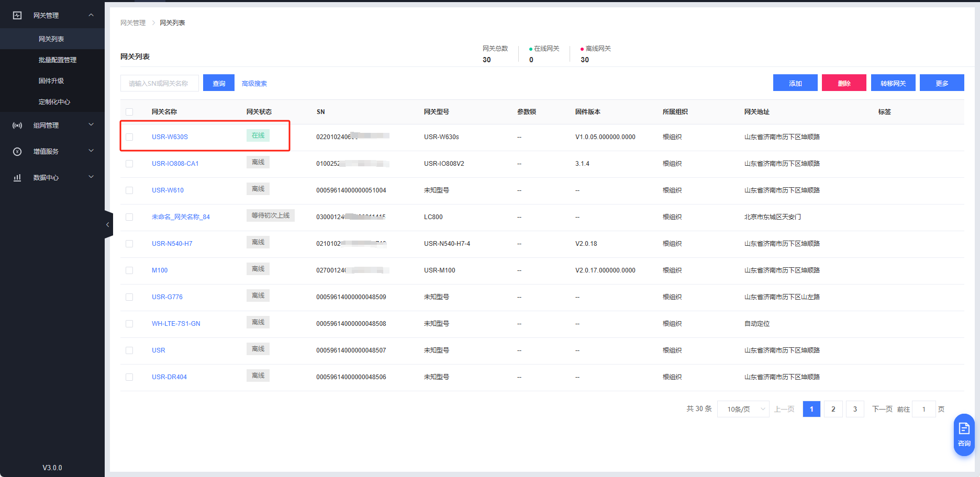This screenshot has width=980, height=477.
Task: Click the 网关管理 sidebar icon
Action: tap(17, 16)
